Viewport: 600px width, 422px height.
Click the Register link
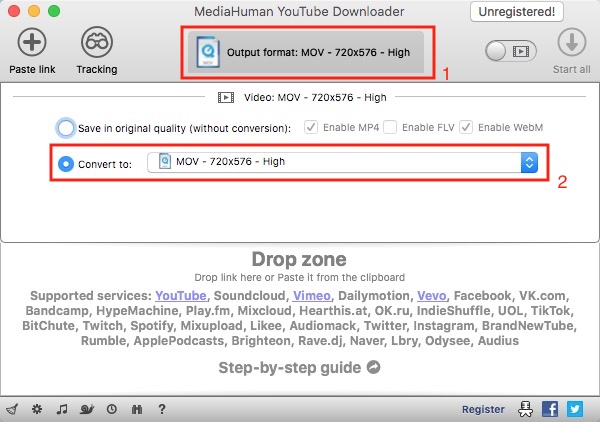pyautogui.click(x=483, y=409)
